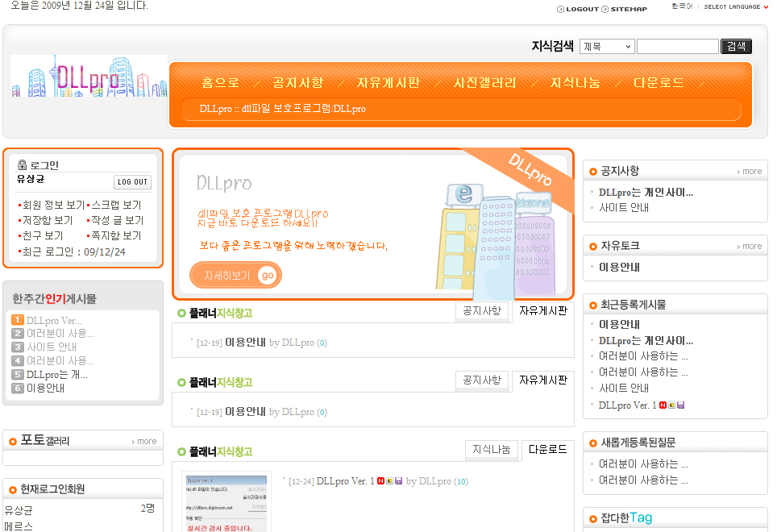The image size is (777, 532).
Task: Click the SITEMAP link at the top
Action: pos(629,9)
